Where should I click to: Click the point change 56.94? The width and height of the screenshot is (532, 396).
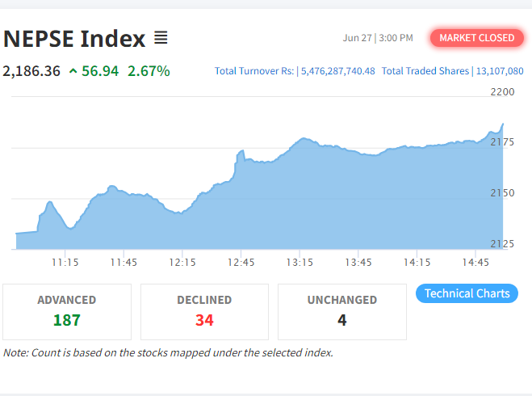tap(100, 71)
